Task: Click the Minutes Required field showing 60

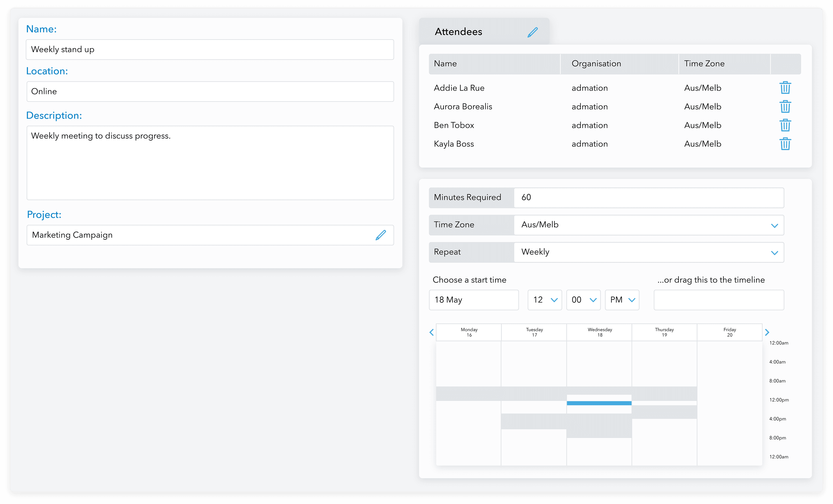Action: coord(648,198)
